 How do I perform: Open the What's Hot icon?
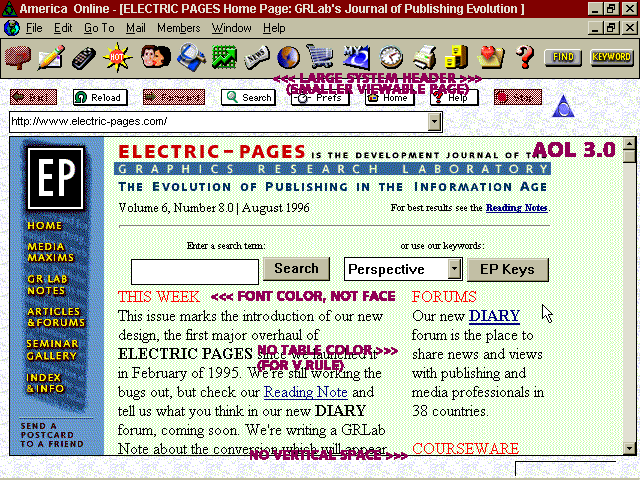[118, 57]
